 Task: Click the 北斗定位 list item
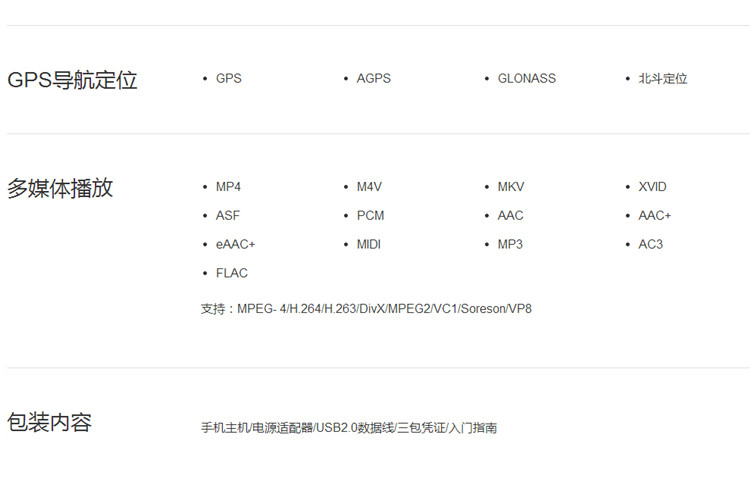pos(663,78)
